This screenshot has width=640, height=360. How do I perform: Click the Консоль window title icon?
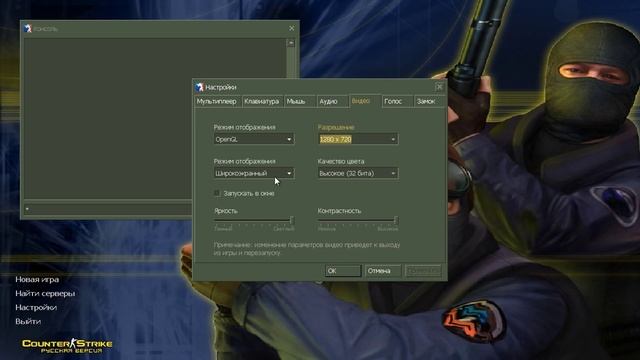point(27,28)
